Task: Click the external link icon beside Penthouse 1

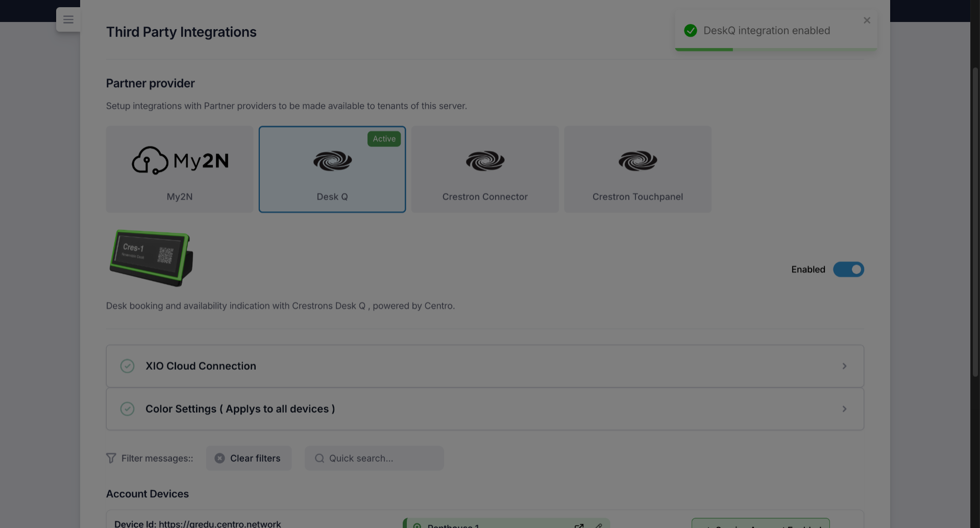Action: [x=579, y=525]
